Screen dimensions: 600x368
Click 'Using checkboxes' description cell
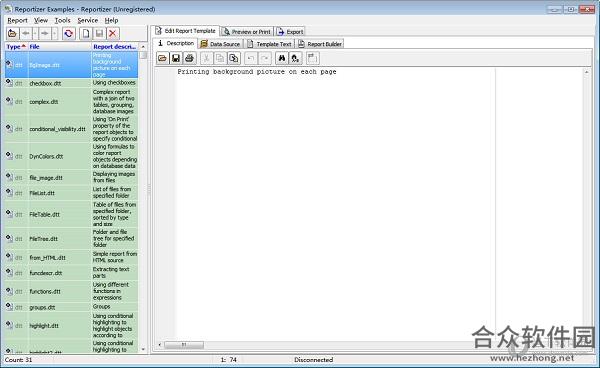coord(114,83)
